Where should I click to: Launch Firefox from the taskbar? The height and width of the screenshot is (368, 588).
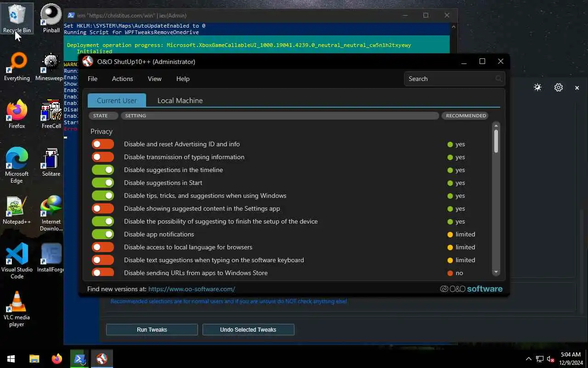pyautogui.click(x=57, y=359)
